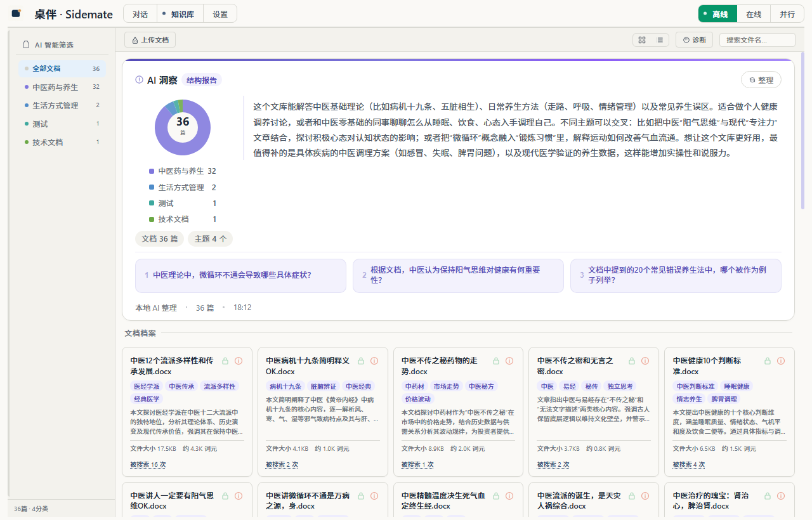812x520 pixels.
Task: Click info icon on 中医不传之秘药物的走势 card
Action: point(510,361)
